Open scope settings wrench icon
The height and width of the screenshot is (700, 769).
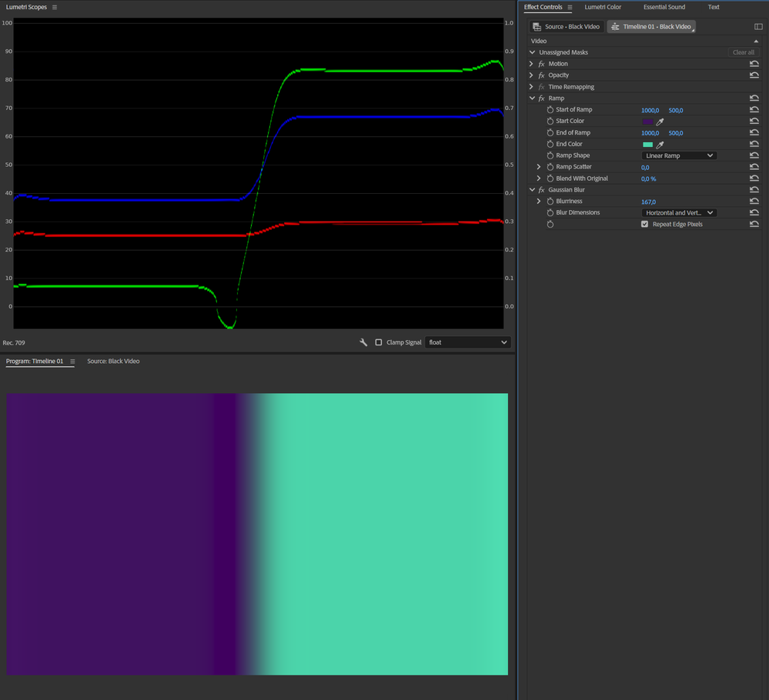363,342
